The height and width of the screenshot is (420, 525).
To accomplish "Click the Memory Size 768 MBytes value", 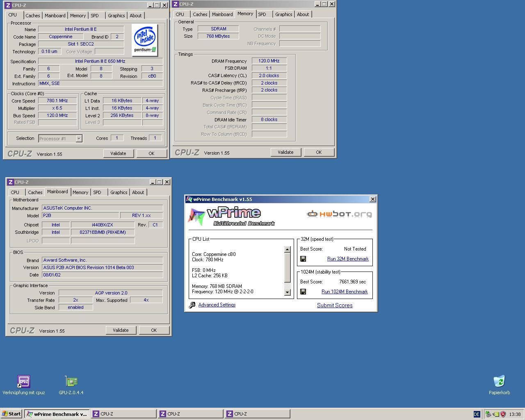I will point(218,36).
